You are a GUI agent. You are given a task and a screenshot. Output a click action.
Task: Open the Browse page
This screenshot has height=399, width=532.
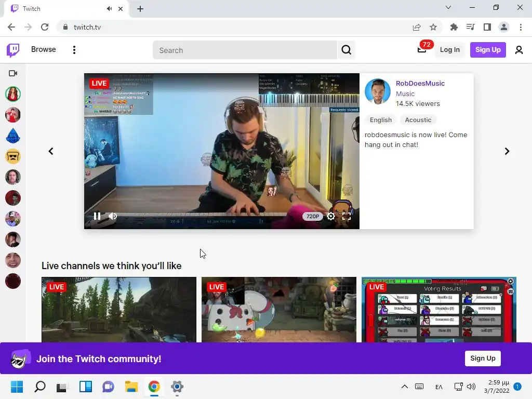pyautogui.click(x=44, y=49)
